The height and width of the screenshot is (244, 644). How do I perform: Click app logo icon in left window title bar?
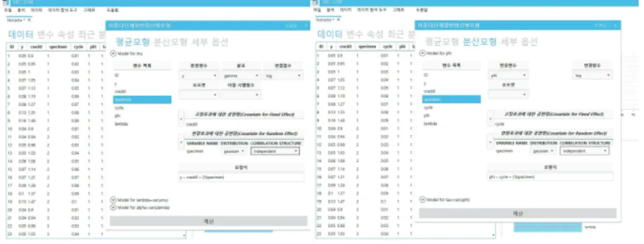(5, 3)
